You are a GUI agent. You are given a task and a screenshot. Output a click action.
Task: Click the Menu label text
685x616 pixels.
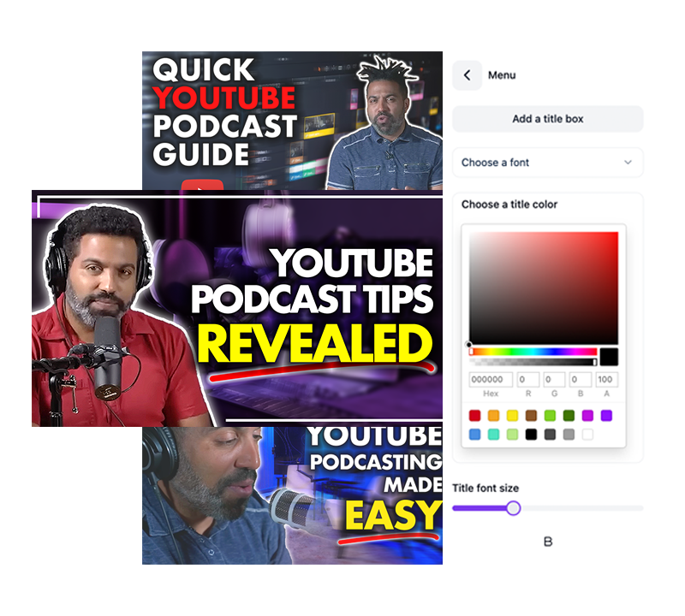502,75
